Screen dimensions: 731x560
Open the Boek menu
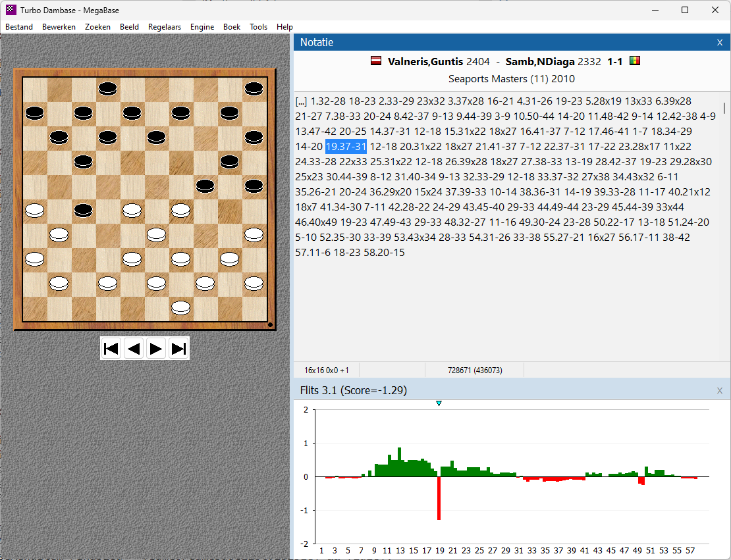point(232,27)
